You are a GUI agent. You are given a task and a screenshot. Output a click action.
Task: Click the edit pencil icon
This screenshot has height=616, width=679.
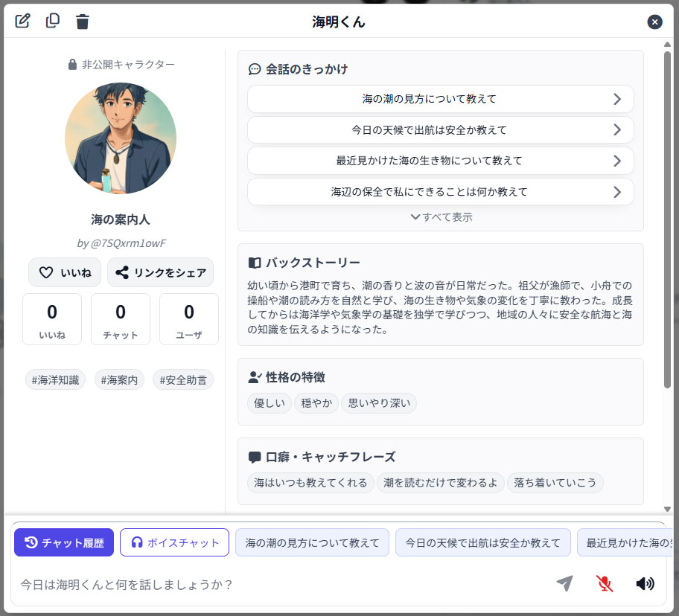point(23,21)
